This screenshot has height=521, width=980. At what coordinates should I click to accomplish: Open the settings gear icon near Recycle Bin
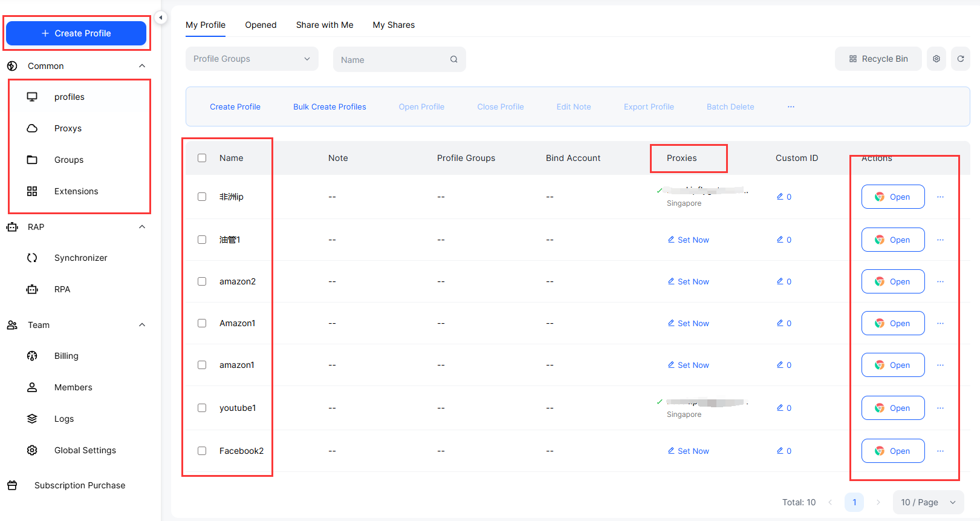tap(936, 59)
